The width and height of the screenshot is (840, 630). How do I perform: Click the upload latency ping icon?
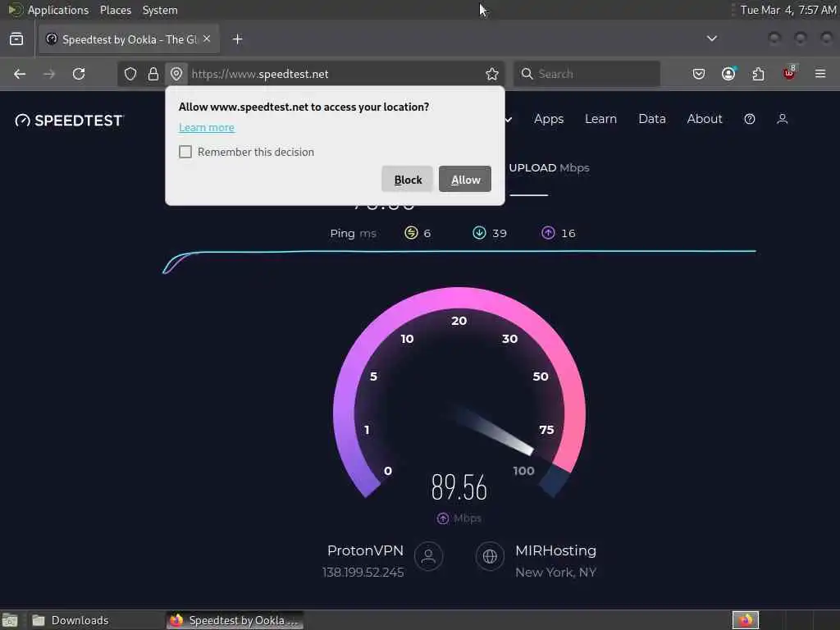548,232
